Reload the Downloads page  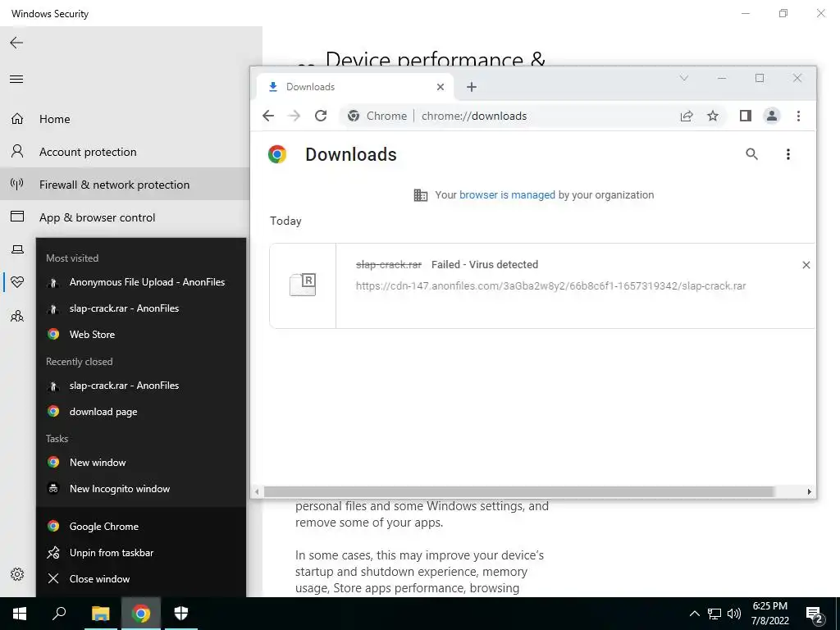pyautogui.click(x=321, y=116)
